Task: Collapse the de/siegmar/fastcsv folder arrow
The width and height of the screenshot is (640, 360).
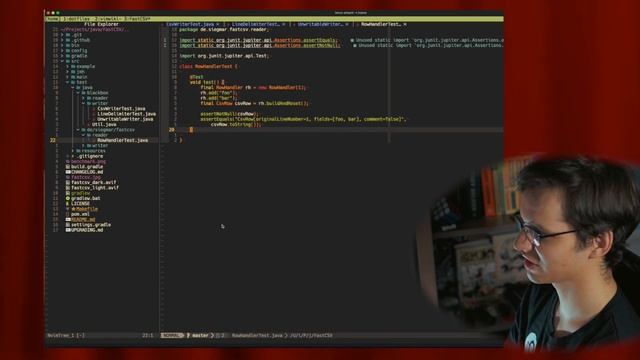Action: point(78,130)
